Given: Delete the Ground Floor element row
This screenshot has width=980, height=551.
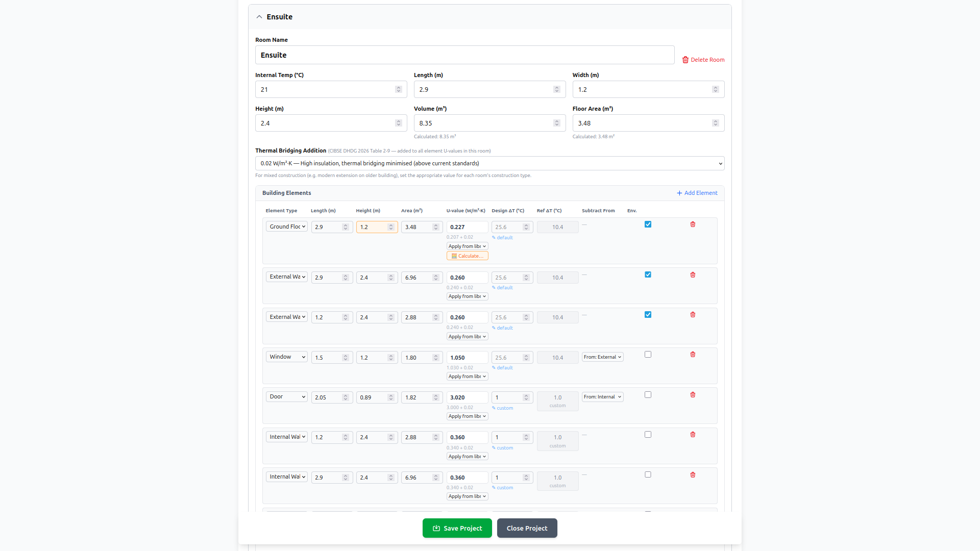Looking at the screenshot, I should [x=693, y=224].
